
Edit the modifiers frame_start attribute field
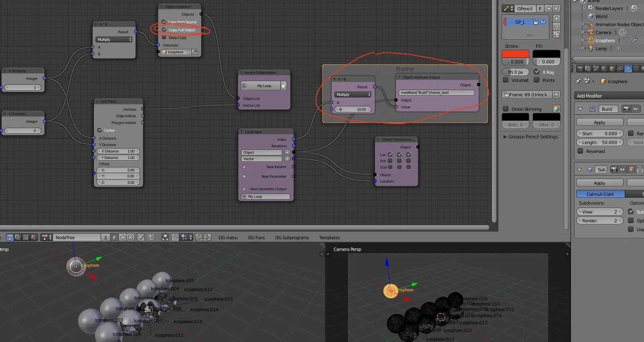click(437, 93)
